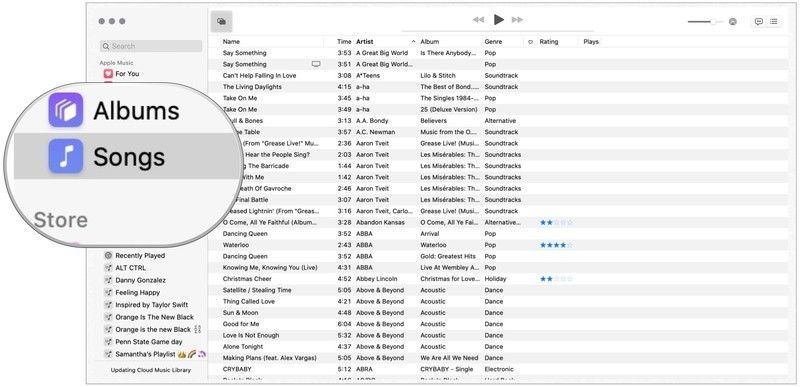
Task: Click the people icon beside Orange is the new Black
Action: click(198, 329)
